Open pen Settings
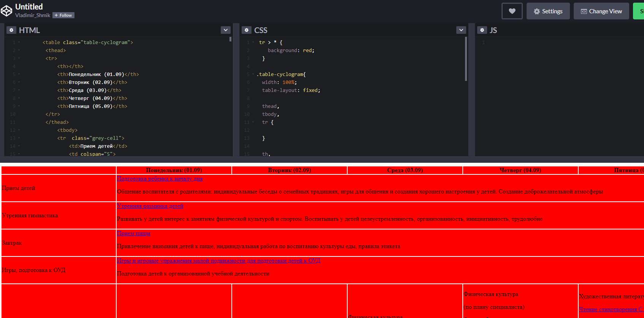 [548, 11]
